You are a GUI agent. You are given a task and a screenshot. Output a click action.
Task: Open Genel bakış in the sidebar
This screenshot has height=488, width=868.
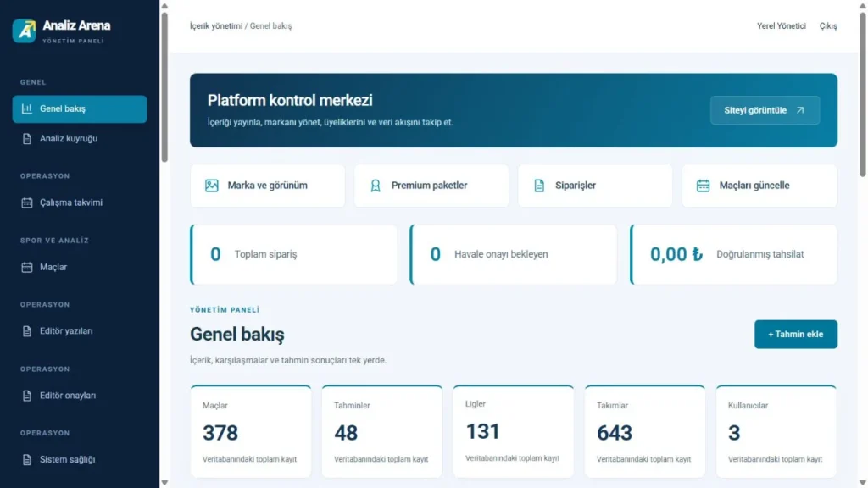(x=80, y=108)
